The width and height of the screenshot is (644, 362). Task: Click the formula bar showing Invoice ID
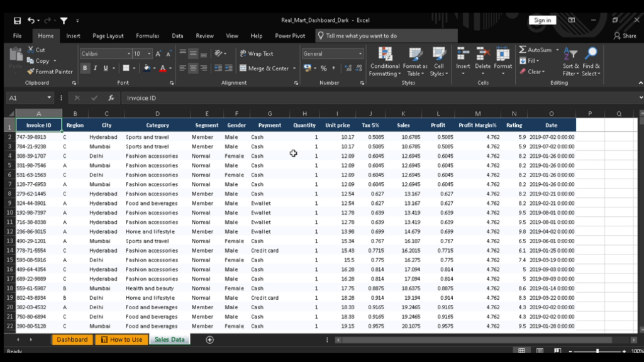click(x=380, y=98)
